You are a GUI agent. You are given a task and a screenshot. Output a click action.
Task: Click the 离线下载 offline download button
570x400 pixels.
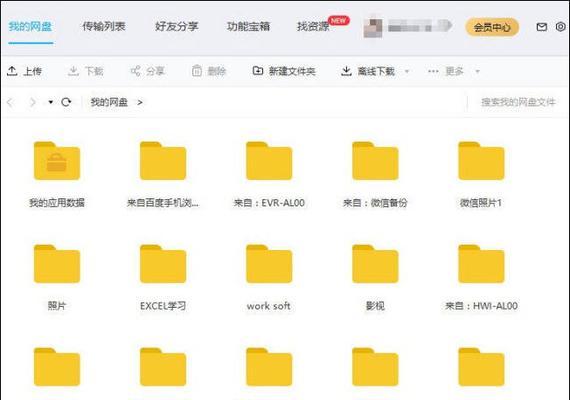click(x=368, y=71)
